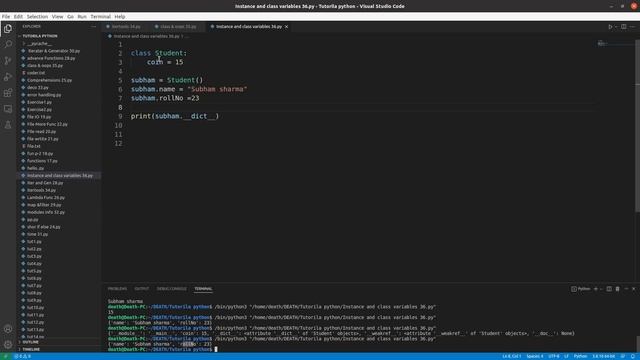Open the editor's more actions menu

coord(632,27)
